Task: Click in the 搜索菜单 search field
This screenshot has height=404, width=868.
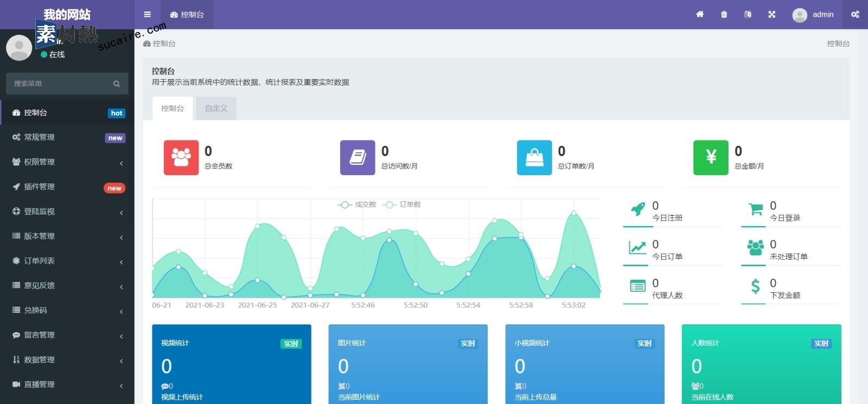Action: (x=60, y=84)
